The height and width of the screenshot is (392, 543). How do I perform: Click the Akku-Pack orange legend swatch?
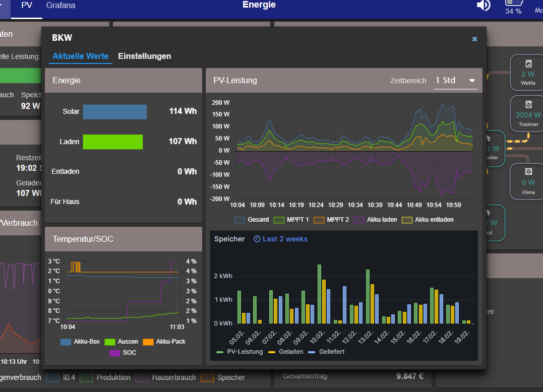[x=149, y=342]
